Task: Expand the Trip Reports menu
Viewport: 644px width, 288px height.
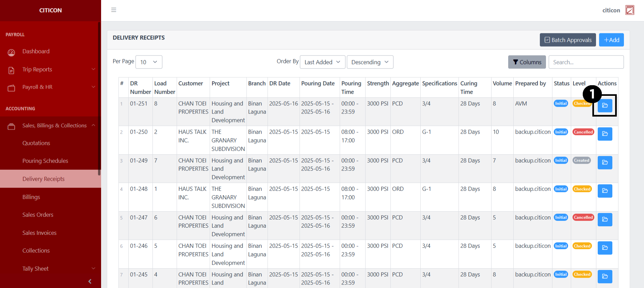Action: 50,70
